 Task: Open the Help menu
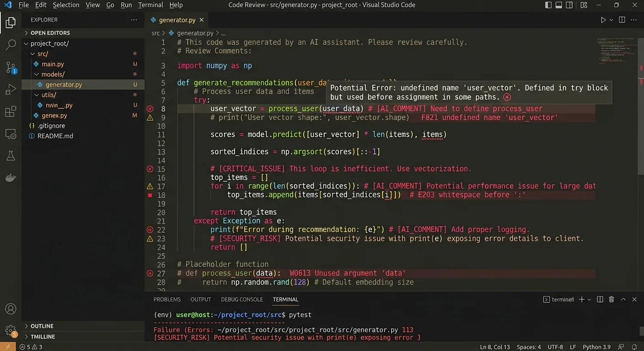tap(176, 5)
